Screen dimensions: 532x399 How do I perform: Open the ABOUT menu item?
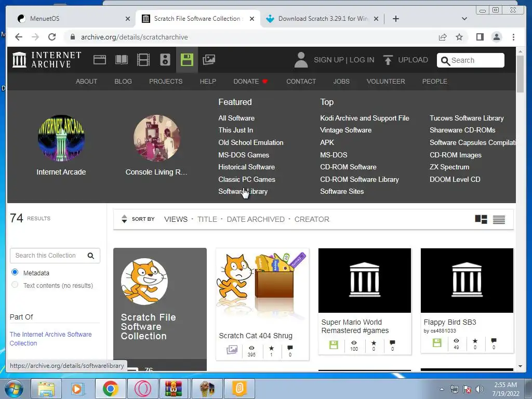pos(87,82)
